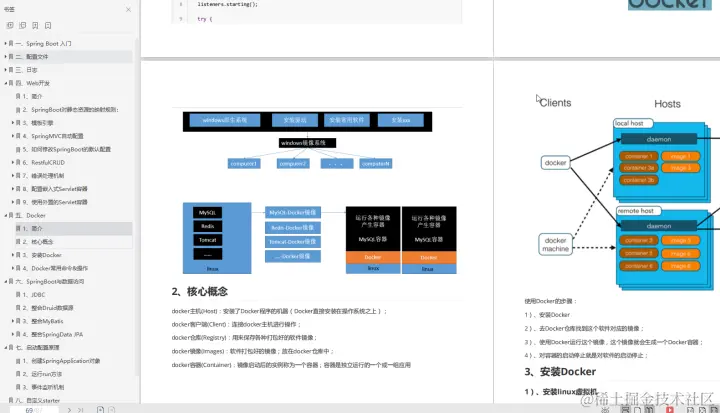Expand the '3、整合MyBatis' bookmark

click(12, 321)
